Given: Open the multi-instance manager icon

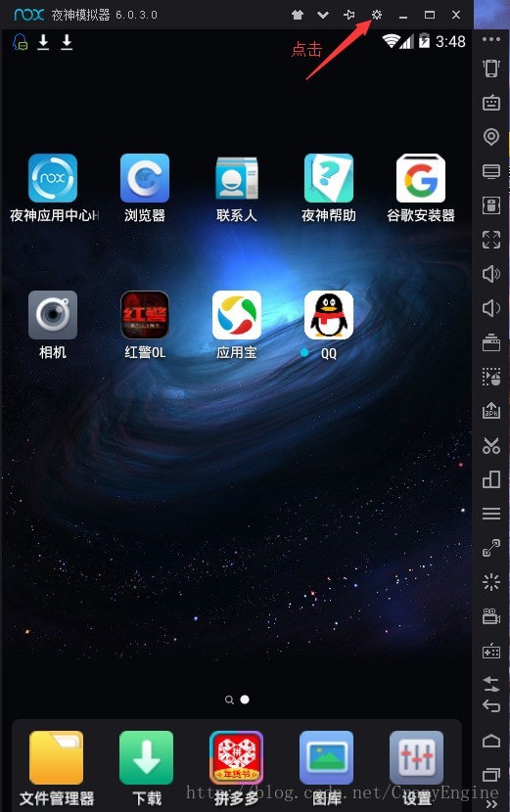Looking at the screenshot, I should point(491,479).
